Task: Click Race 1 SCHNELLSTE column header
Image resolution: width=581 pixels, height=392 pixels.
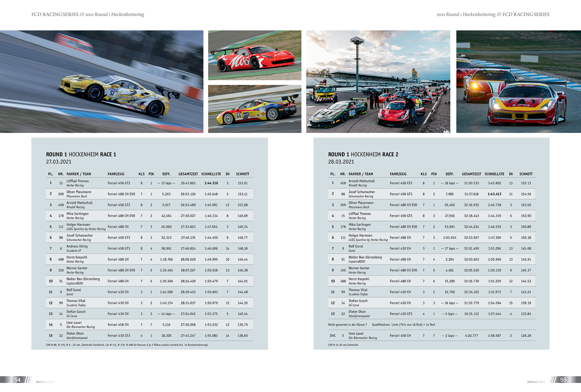Action: click(x=211, y=174)
